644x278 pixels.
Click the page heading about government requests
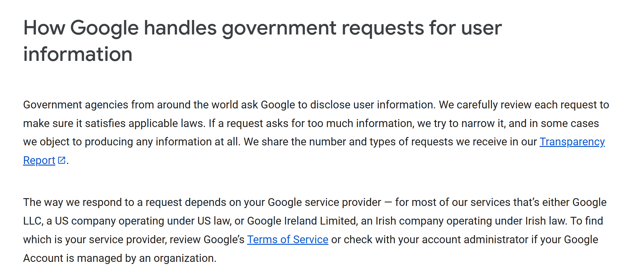coord(262,41)
